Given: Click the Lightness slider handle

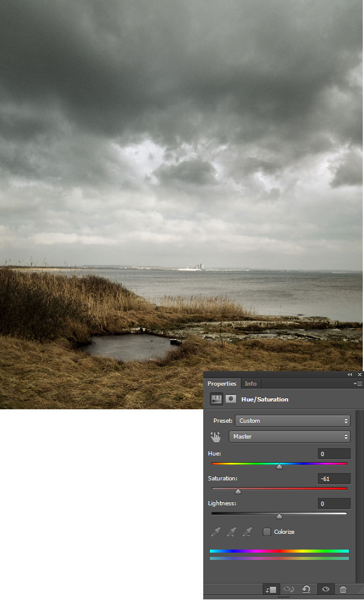Looking at the screenshot, I should (280, 516).
